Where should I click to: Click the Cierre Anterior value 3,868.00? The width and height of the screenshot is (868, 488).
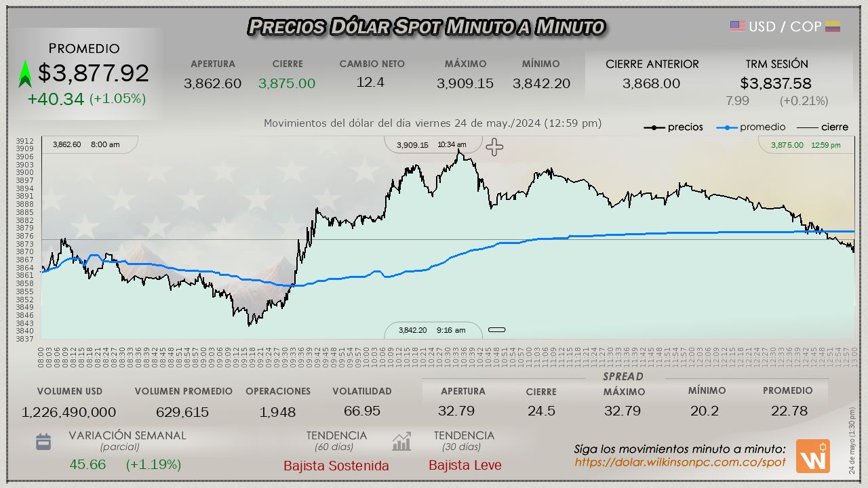click(x=651, y=83)
